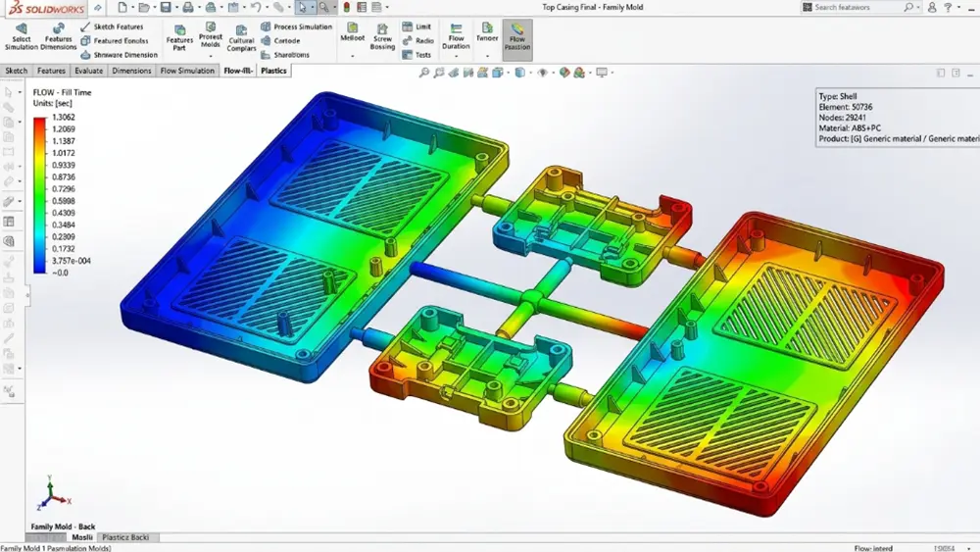Click the Cultural Complars icon
Screen dimensions: 980x552
pos(241,38)
